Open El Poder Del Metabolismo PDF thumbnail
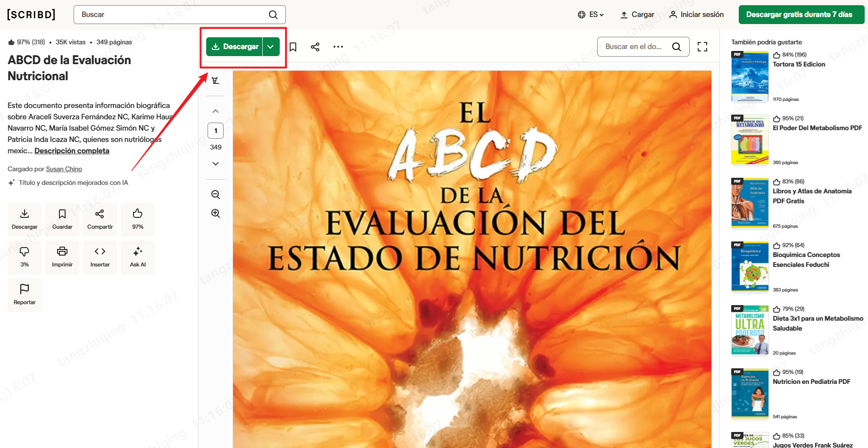The height and width of the screenshot is (448, 868). coord(750,140)
